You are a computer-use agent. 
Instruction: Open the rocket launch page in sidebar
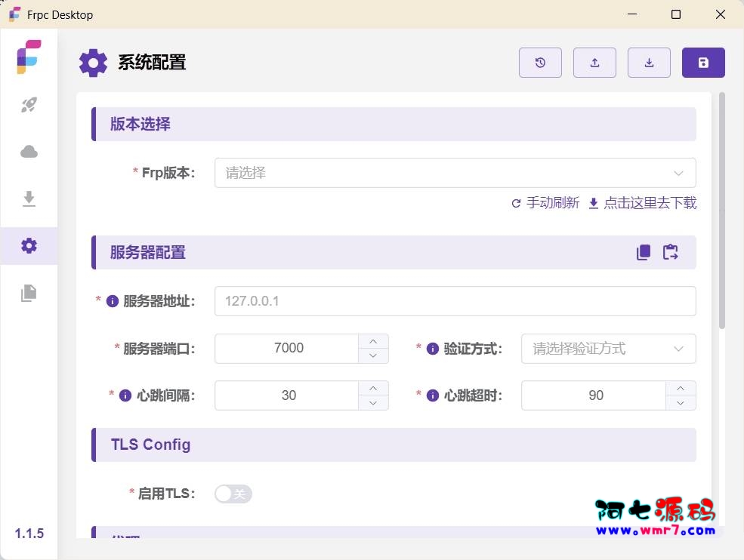[x=29, y=105]
